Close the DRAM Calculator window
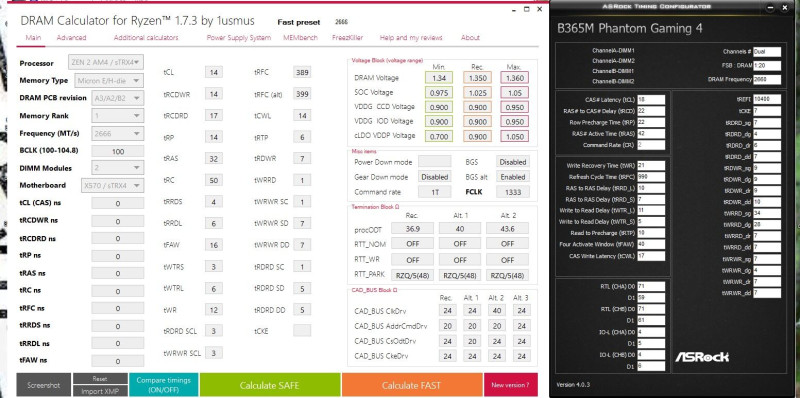Screen dimensions: 800x398 coord(538,9)
